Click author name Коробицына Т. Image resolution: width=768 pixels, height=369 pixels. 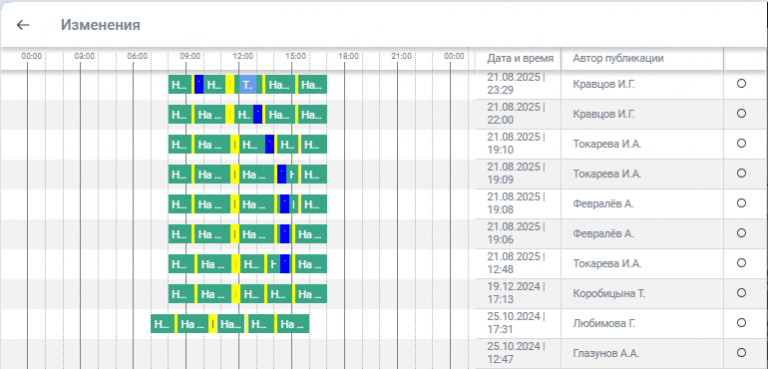[x=609, y=294]
